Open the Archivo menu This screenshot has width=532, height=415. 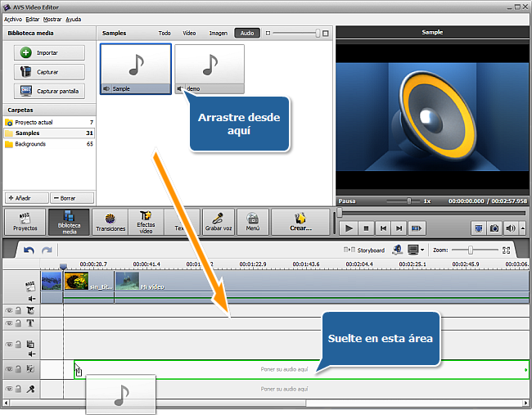click(13, 20)
